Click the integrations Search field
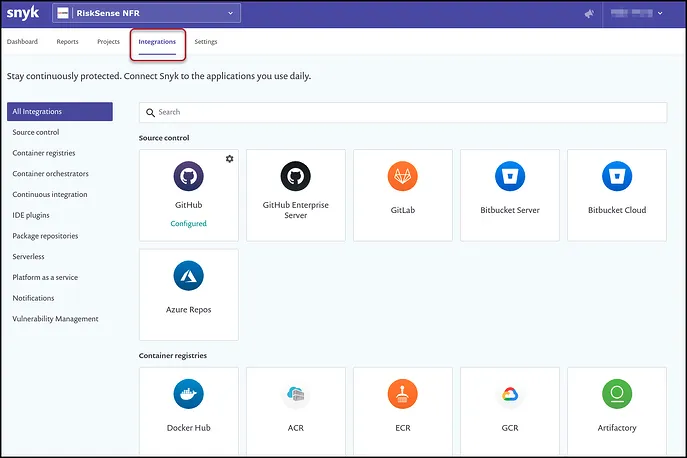 pos(403,112)
